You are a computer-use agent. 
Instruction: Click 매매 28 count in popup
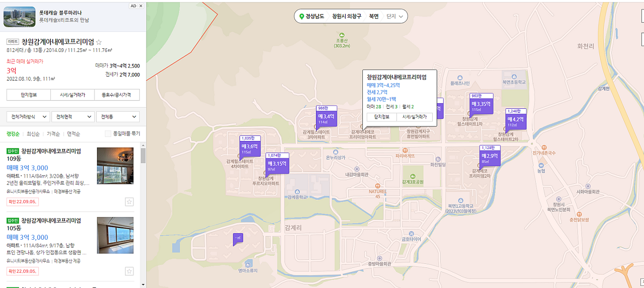click(374, 107)
